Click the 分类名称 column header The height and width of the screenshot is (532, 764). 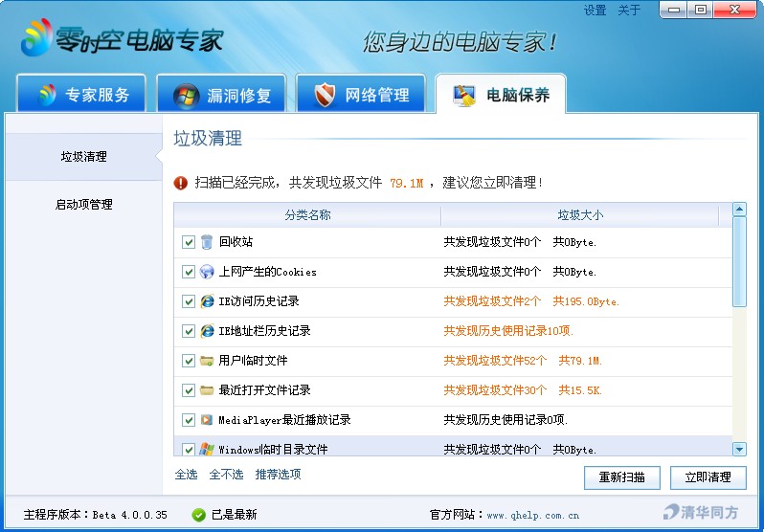point(307,215)
